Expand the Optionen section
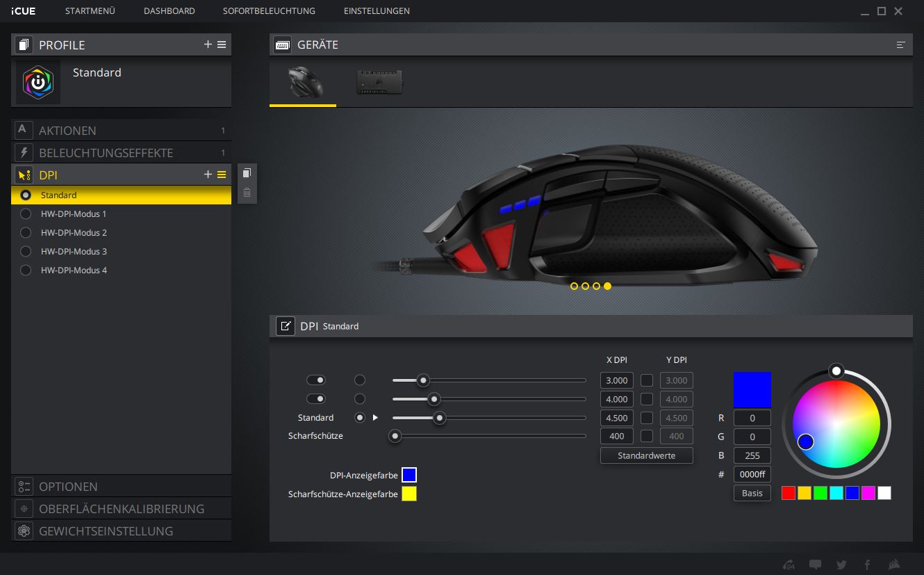924x575 pixels. point(121,486)
